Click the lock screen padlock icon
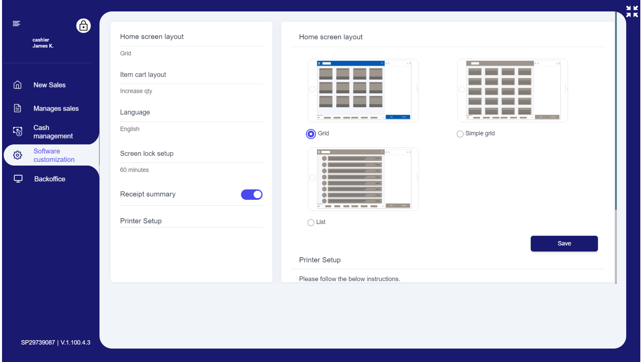 point(84,26)
